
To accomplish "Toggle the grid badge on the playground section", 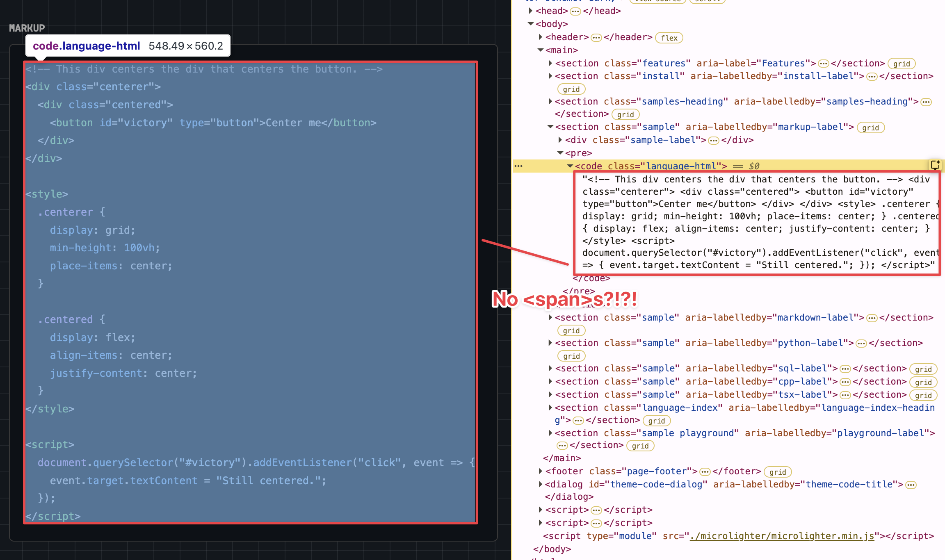I will pos(640,446).
